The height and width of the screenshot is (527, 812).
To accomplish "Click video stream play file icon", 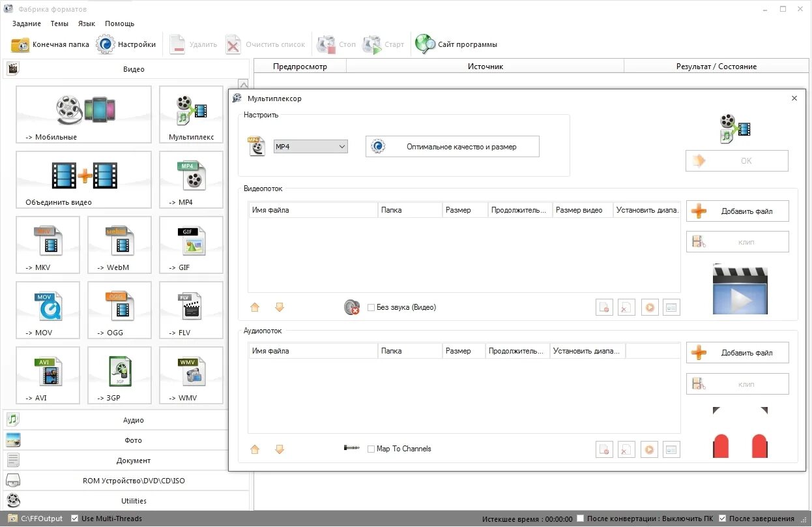I will point(650,308).
